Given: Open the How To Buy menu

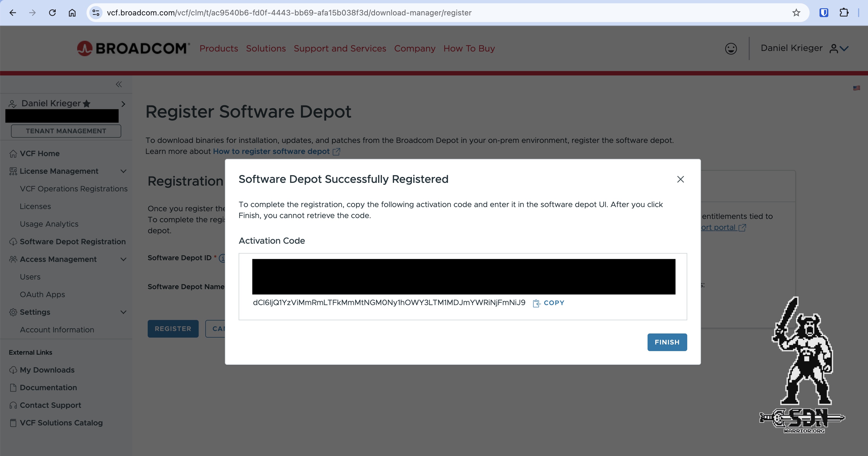Looking at the screenshot, I should [x=469, y=48].
